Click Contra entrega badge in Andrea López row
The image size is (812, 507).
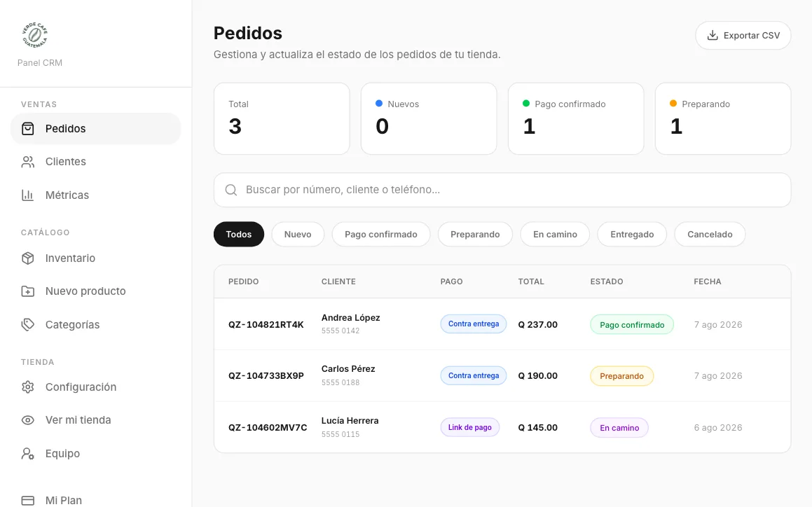coord(474,324)
